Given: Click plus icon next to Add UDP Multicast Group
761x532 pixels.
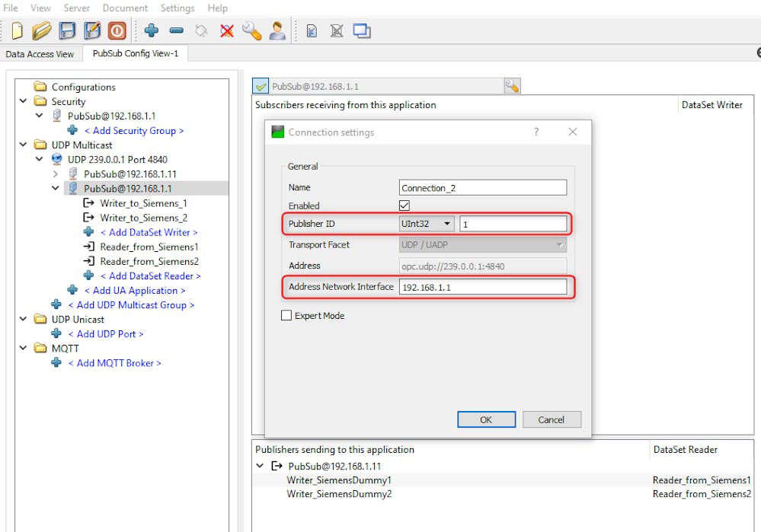Looking at the screenshot, I should [56, 304].
